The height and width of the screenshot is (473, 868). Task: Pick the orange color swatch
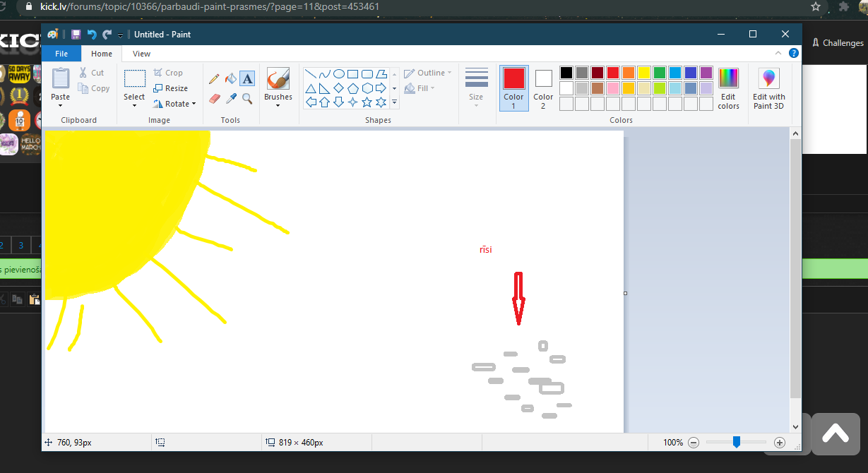pos(629,73)
